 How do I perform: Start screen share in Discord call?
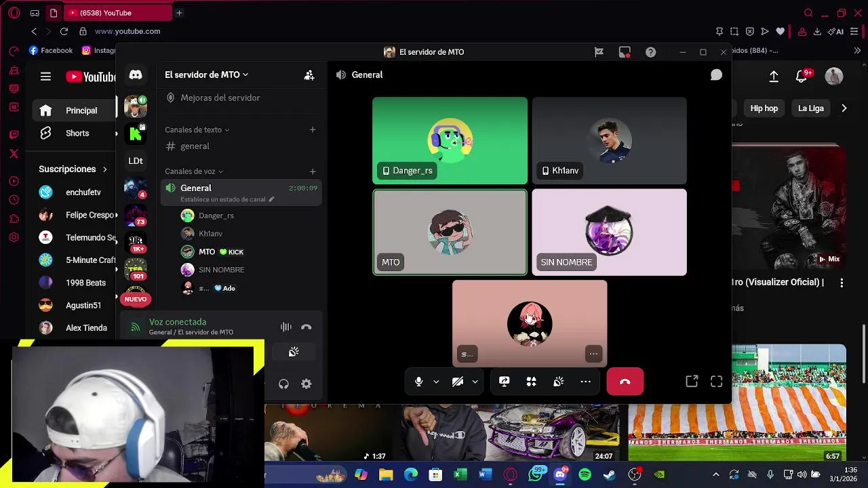coord(504,382)
